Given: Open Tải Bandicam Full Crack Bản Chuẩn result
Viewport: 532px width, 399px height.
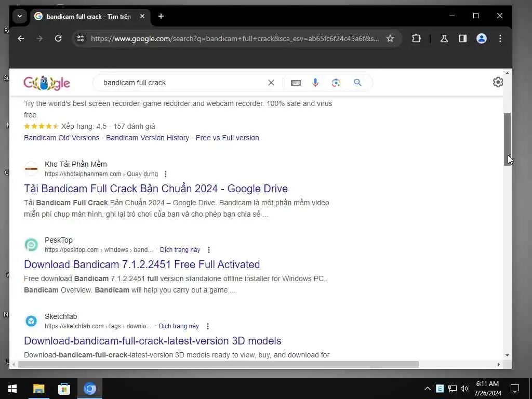Looking at the screenshot, I should [x=156, y=189].
